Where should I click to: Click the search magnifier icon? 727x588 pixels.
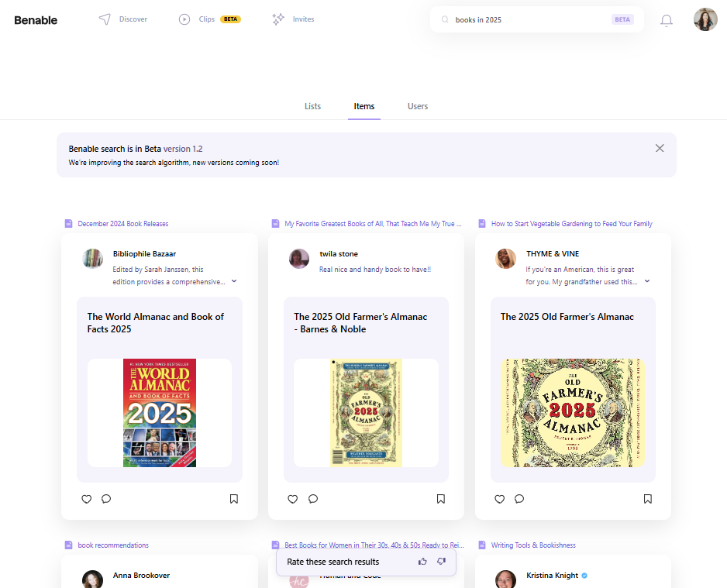445,19
